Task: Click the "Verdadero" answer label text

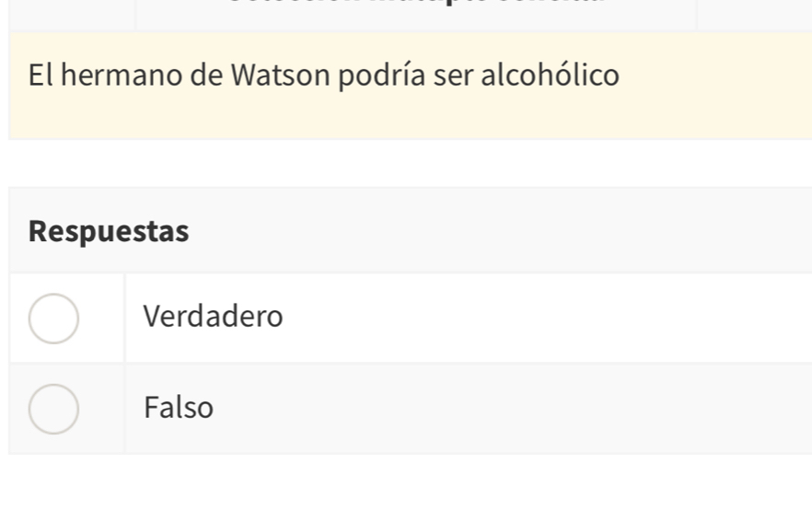Action: pyautogui.click(x=214, y=318)
